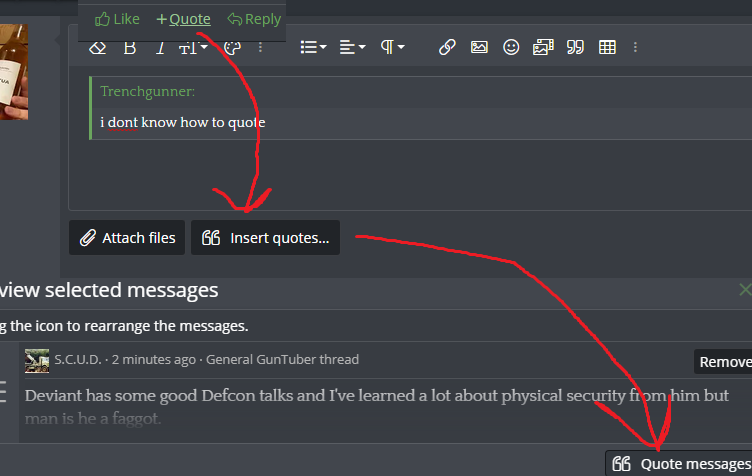Click the Quote messages button
Screen dimensions: 752x476
click(x=679, y=464)
